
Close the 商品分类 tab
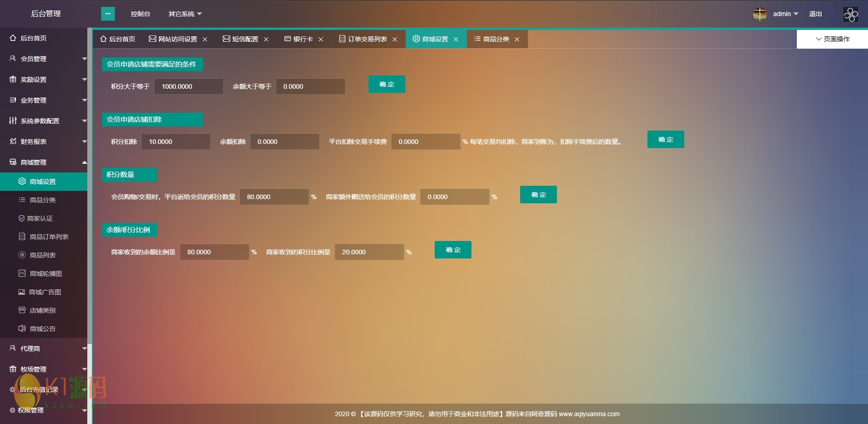517,40
